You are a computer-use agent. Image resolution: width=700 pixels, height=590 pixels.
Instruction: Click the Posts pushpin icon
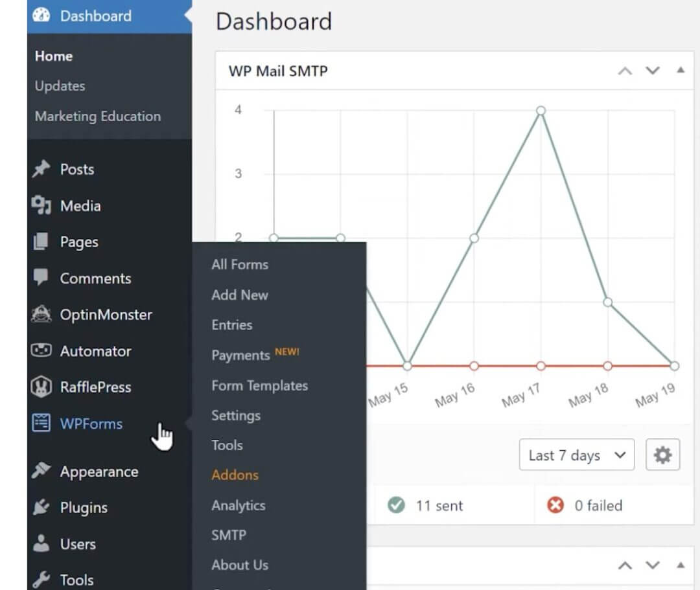point(41,170)
